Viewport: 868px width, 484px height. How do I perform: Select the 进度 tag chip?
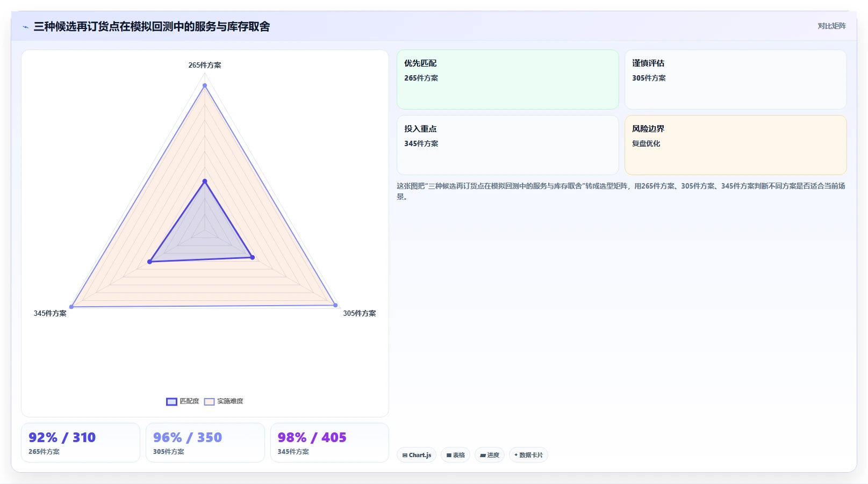pos(489,455)
